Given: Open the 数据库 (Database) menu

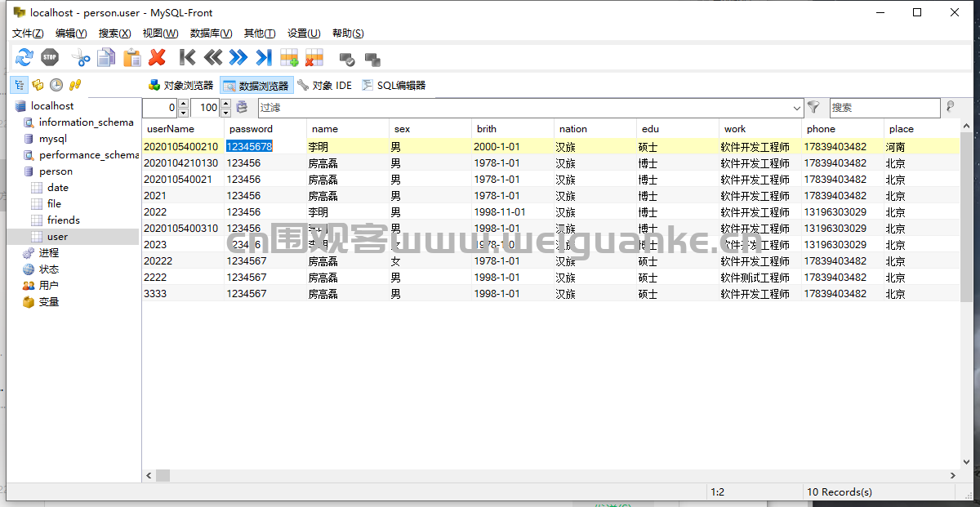Looking at the screenshot, I should point(211,33).
